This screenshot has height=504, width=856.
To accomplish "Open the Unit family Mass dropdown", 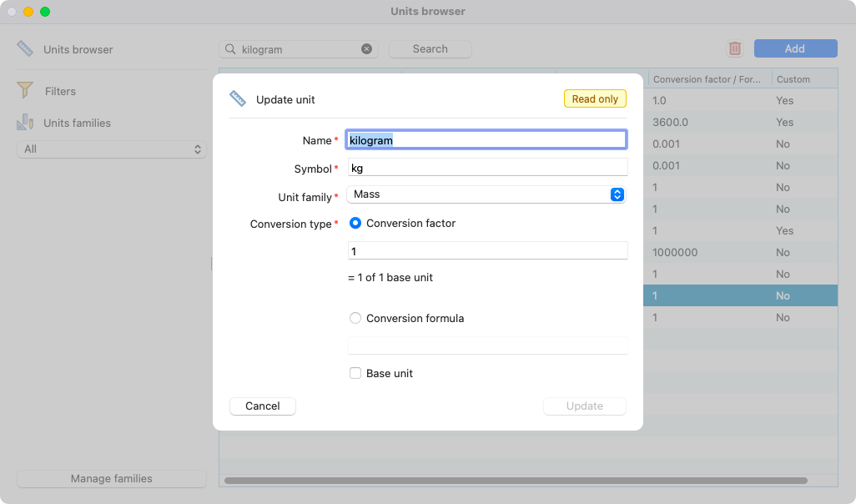I will [486, 194].
